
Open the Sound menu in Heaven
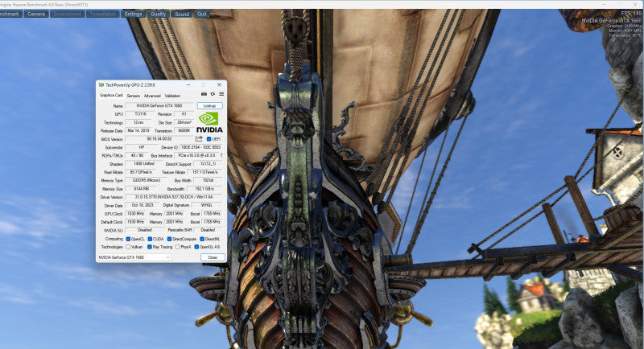[182, 14]
